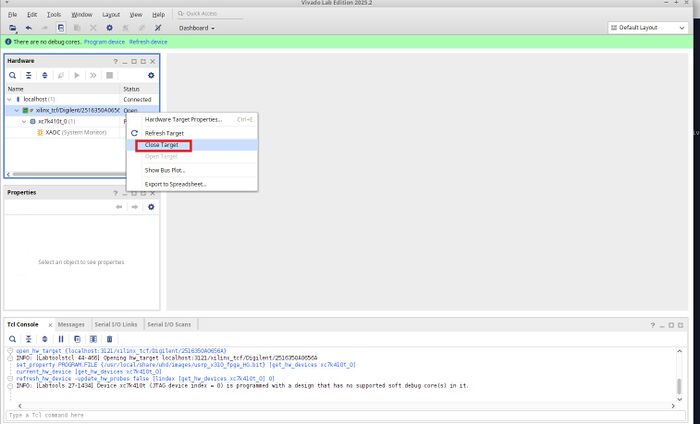
Task: Click the undo arrow in main toolbar
Action: coord(29,28)
